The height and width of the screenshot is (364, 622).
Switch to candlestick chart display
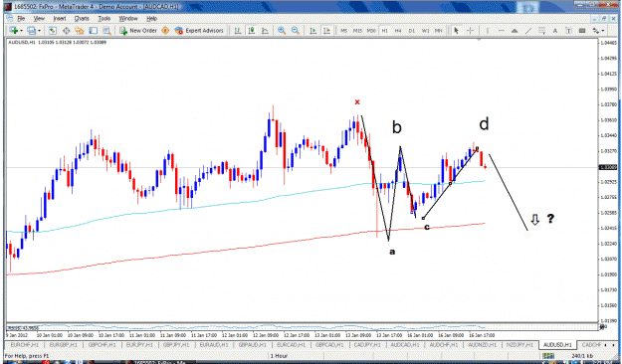pyautogui.click(x=252, y=31)
